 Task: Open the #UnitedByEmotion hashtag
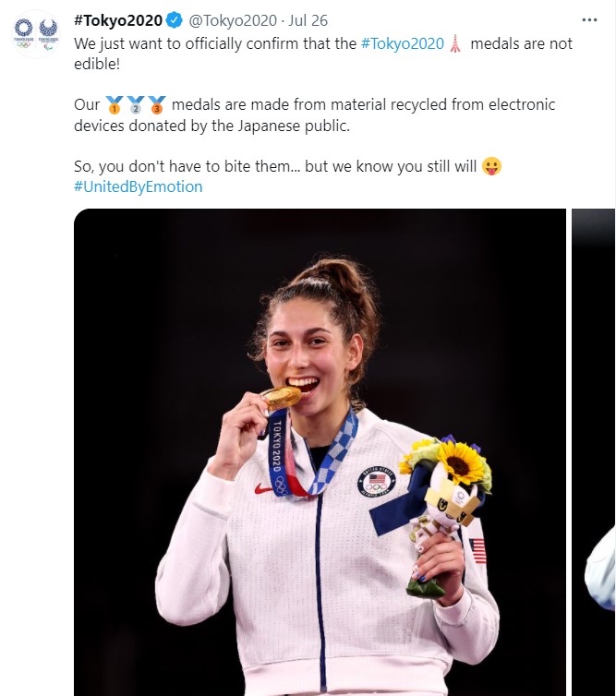pos(138,186)
